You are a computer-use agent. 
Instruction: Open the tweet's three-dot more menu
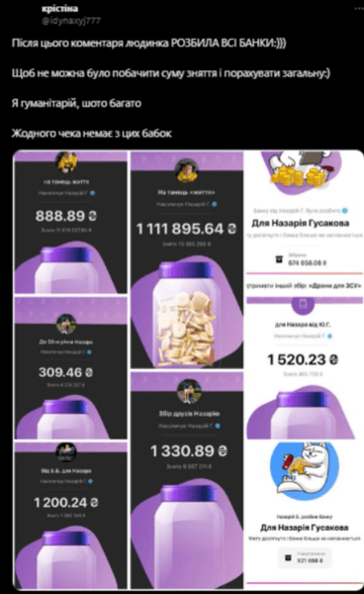click(x=359, y=8)
